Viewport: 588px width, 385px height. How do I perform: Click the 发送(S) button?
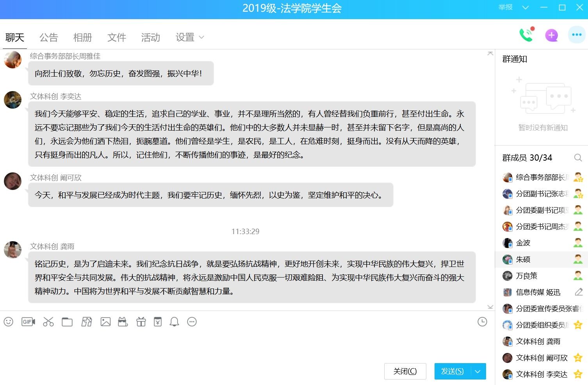[453, 371]
